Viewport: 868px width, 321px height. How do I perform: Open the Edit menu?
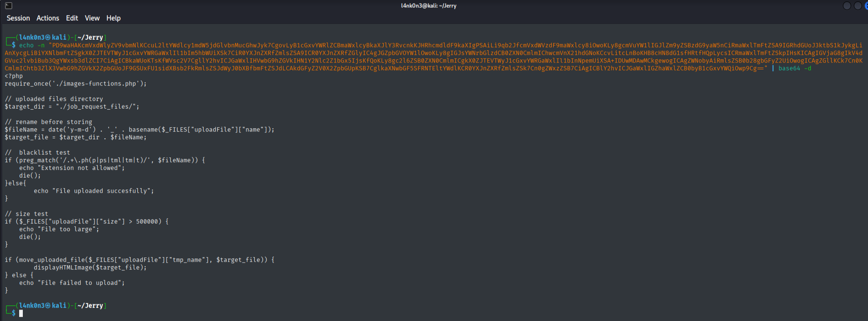coord(72,18)
